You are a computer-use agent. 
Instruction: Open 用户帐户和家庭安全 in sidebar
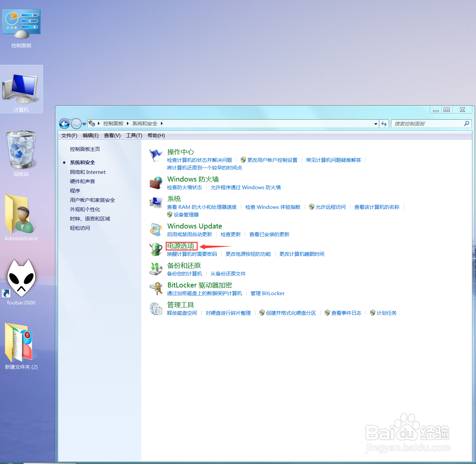click(x=92, y=200)
